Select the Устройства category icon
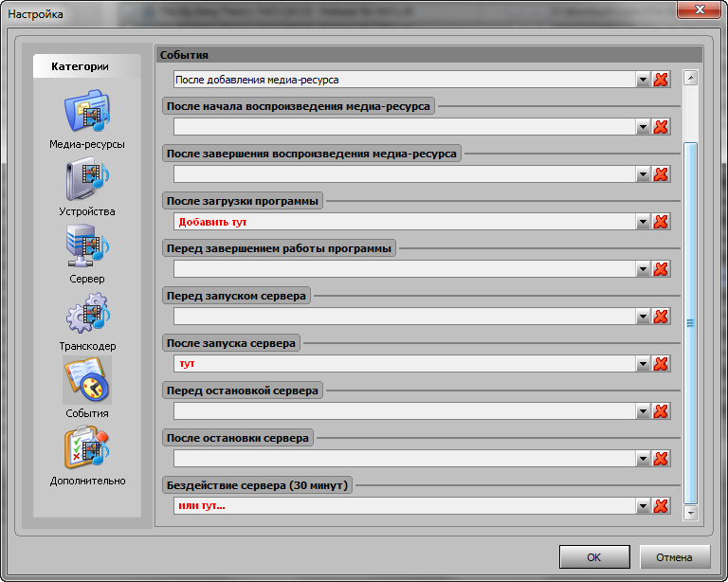The height and width of the screenshot is (582, 728). pos(87,179)
